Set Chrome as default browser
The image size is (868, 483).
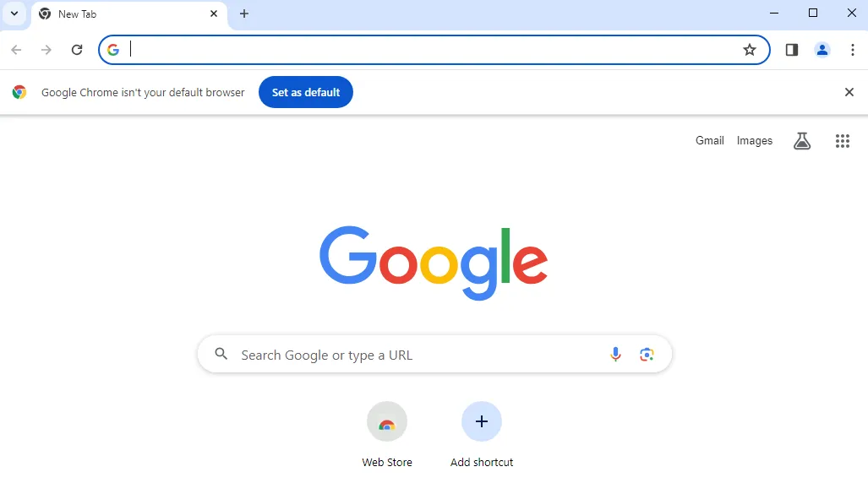pos(306,92)
